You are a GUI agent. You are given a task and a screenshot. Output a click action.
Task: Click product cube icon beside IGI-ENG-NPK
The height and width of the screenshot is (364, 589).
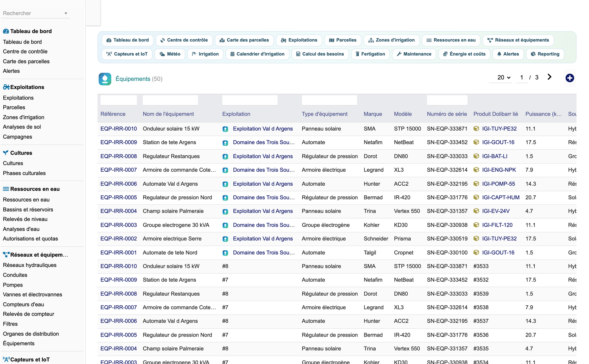click(476, 170)
